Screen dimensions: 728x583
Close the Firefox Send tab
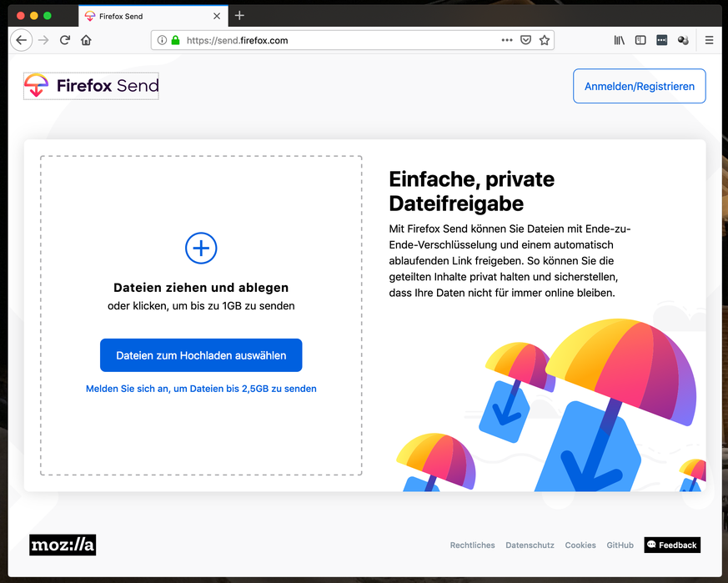pos(217,16)
